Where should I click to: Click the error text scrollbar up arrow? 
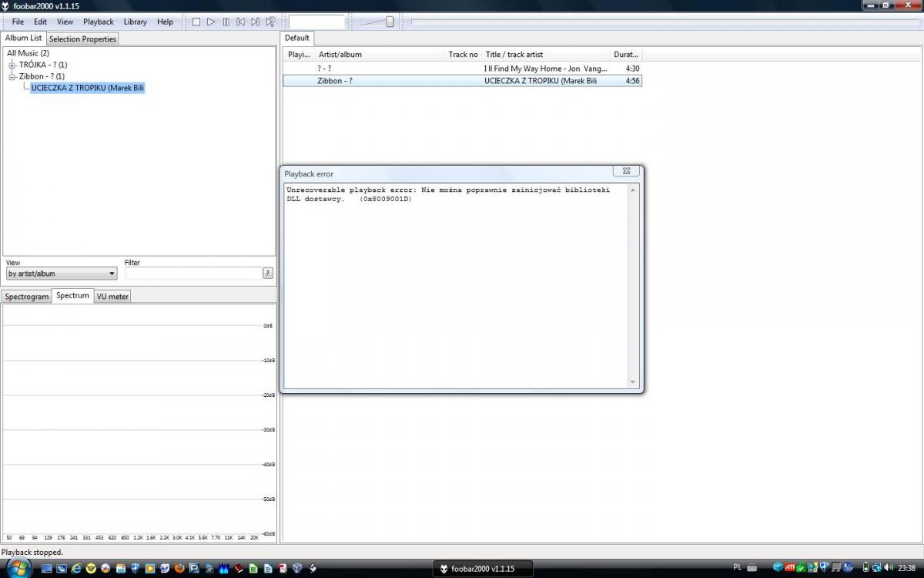click(633, 190)
